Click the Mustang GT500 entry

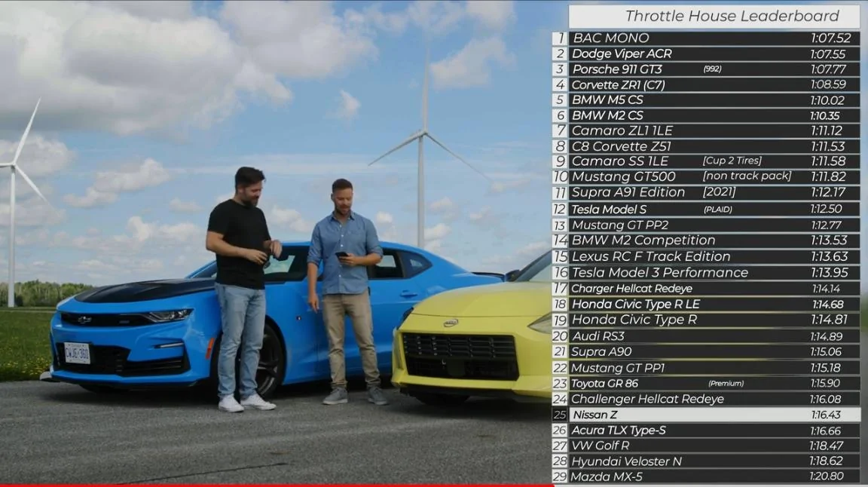(714, 176)
